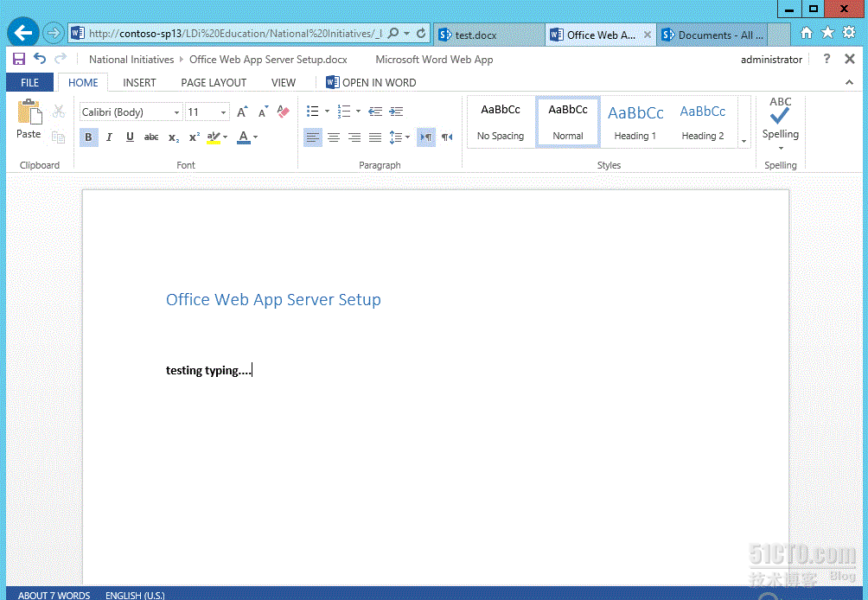The image size is (868, 600).
Task: Toggle Bold formatting
Action: click(88, 137)
